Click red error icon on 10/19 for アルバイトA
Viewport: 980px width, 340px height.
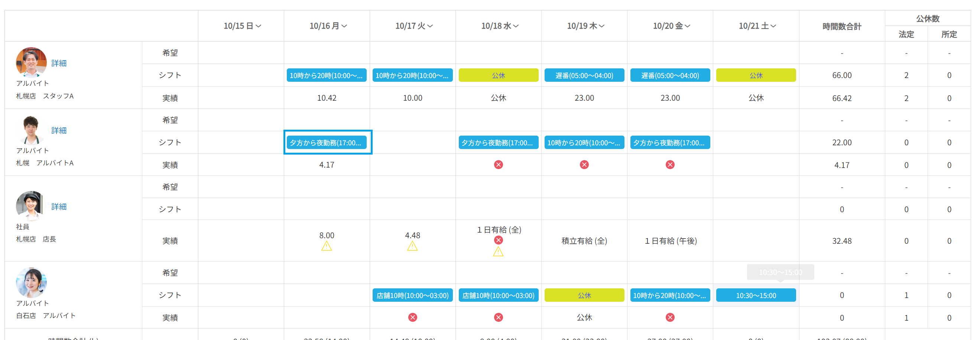click(584, 165)
